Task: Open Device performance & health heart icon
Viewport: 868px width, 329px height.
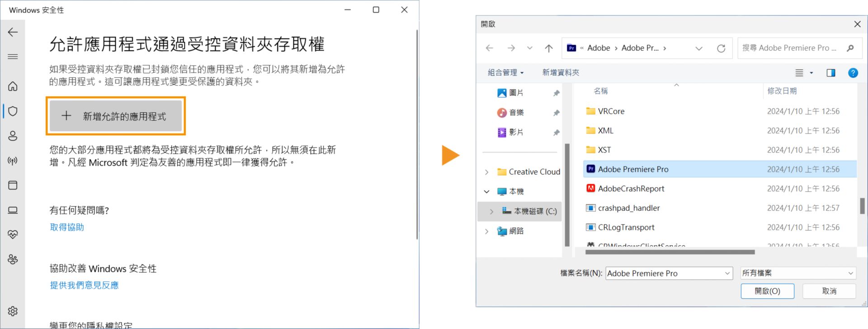Action: (x=13, y=234)
